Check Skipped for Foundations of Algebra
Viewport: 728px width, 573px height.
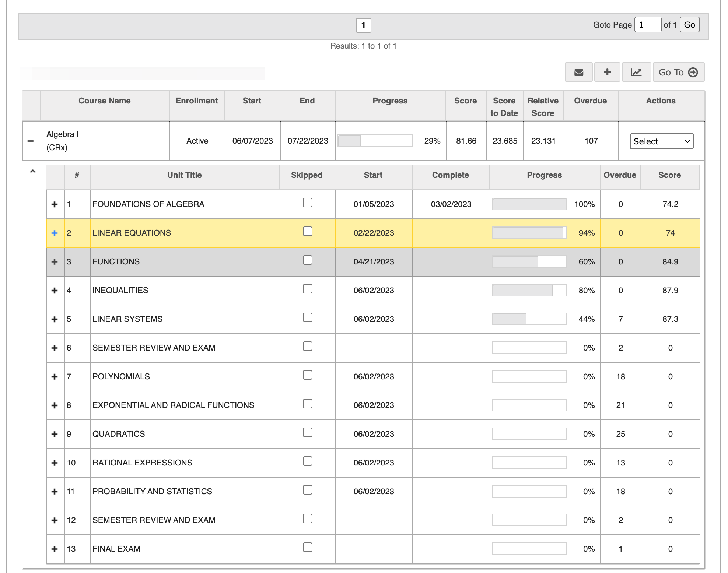pyautogui.click(x=308, y=203)
